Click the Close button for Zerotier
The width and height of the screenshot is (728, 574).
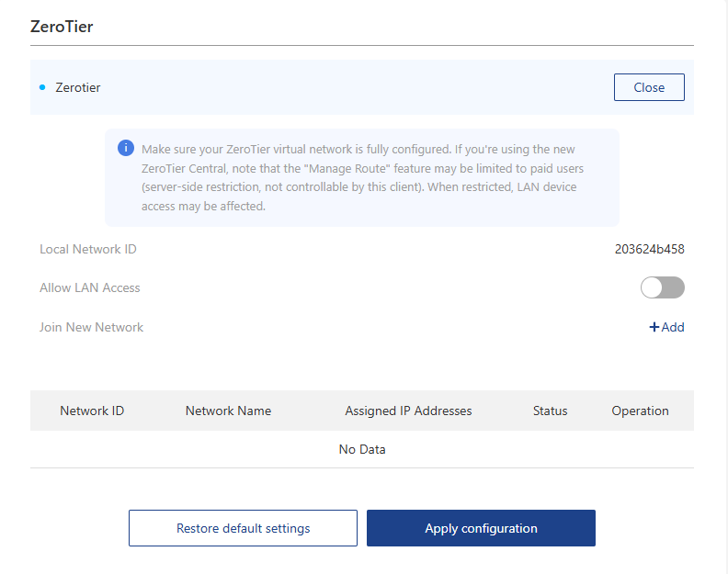coord(649,87)
